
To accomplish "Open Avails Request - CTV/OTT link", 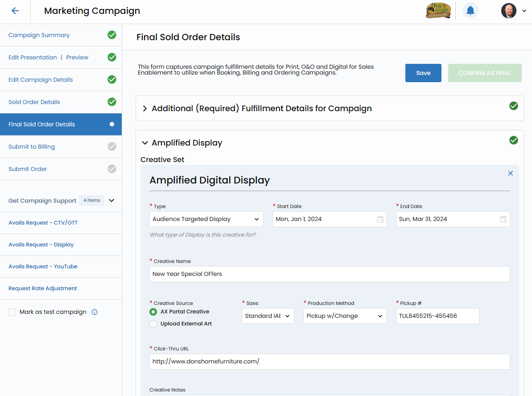I will pyautogui.click(x=43, y=223).
